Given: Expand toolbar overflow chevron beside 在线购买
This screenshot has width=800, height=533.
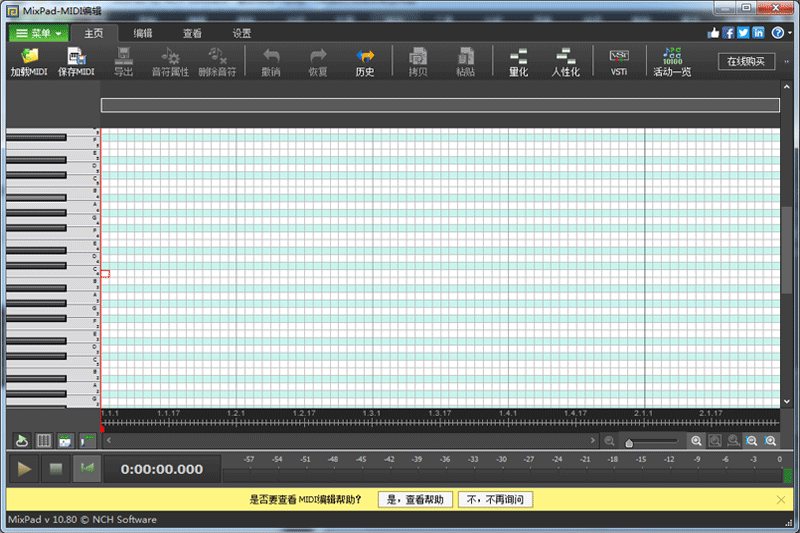Looking at the screenshot, I should click(x=786, y=62).
